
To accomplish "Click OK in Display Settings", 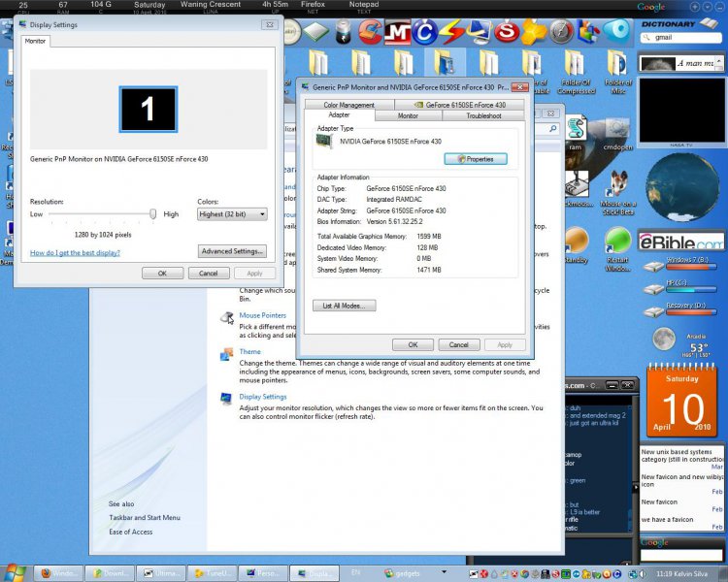I will click(162, 274).
